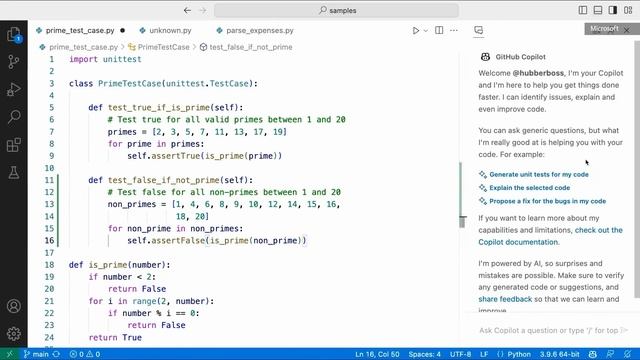Open the Run and Debug view
The width and height of the screenshot is (640, 360).
point(14,89)
